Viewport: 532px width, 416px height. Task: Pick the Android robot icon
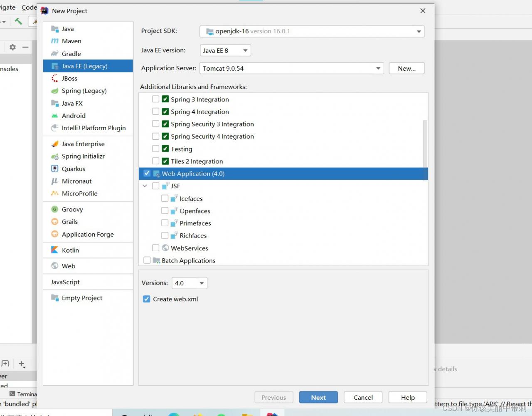(x=54, y=116)
